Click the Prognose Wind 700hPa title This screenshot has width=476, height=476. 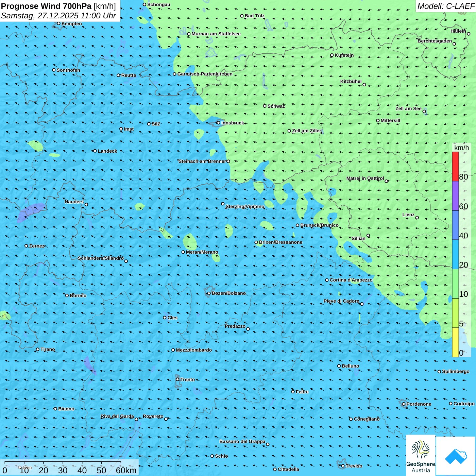[x=46, y=6]
